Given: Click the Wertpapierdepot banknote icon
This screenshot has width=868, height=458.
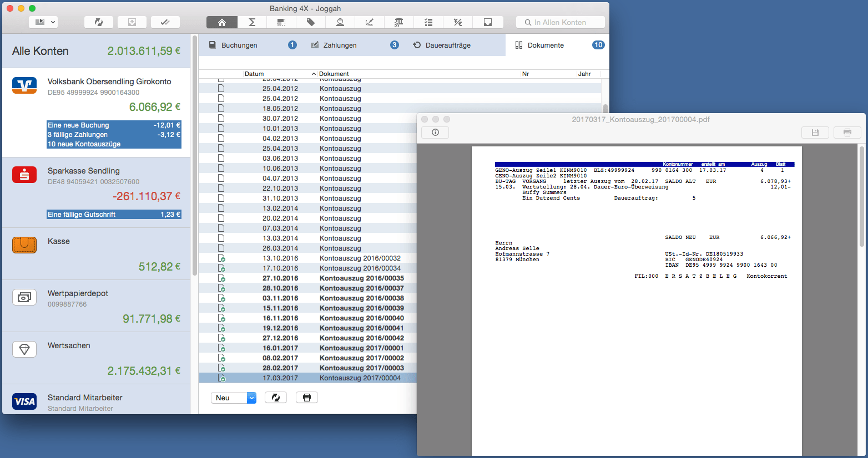Looking at the screenshot, I should pyautogui.click(x=24, y=297).
